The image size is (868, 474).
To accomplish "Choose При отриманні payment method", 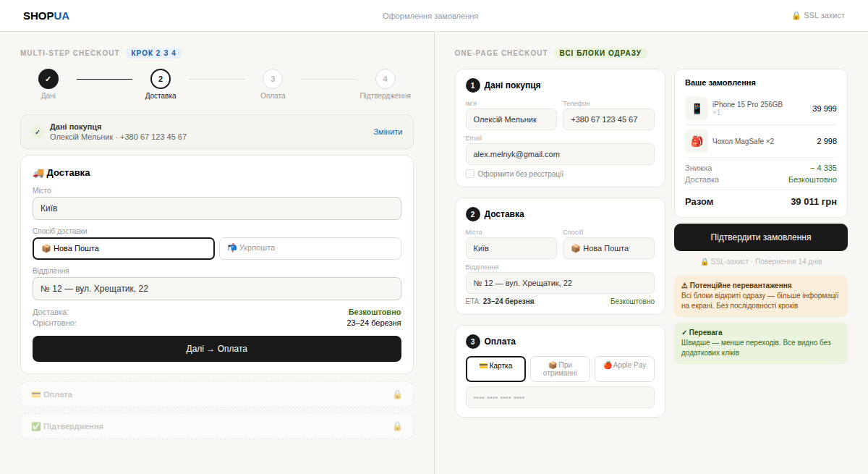I will (x=560, y=368).
